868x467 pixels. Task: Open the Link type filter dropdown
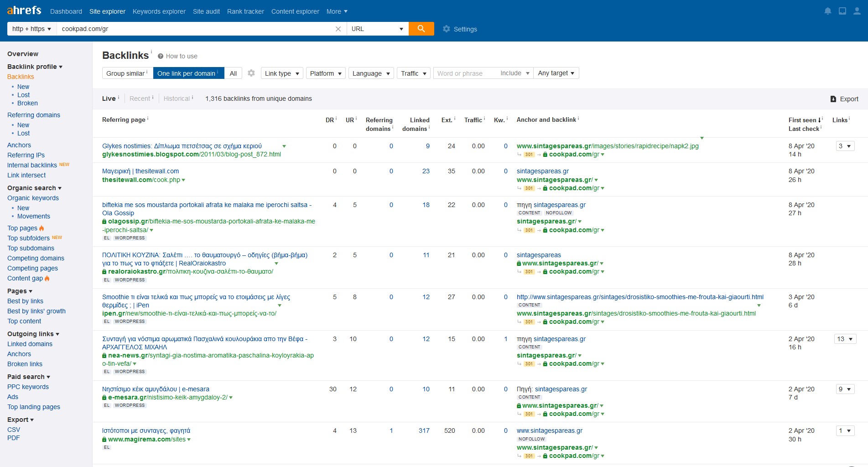coord(282,73)
